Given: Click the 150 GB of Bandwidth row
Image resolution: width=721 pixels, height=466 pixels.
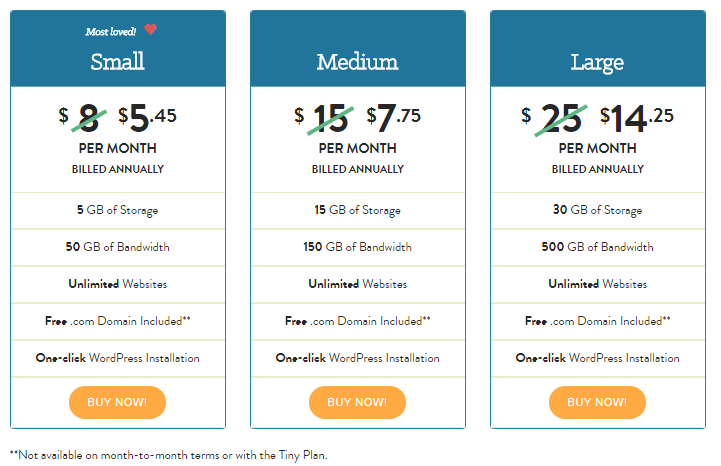Looking at the screenshot, I should [358, 247].
